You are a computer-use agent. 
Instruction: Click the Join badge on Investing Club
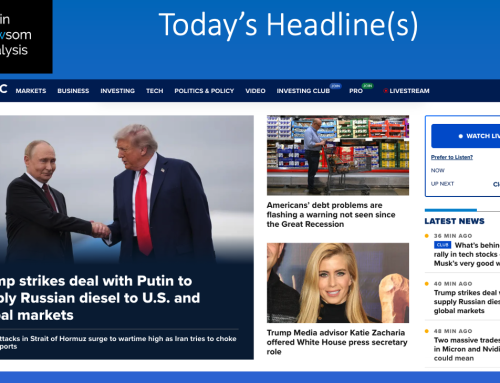pyautogui.click(x=335, y=86)
